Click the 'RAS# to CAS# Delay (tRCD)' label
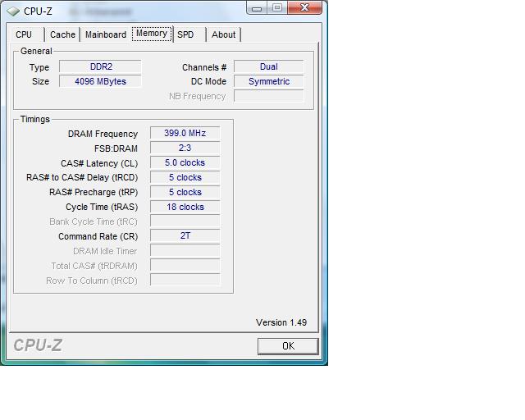The image size is (525, 420). tap(82, 177)
